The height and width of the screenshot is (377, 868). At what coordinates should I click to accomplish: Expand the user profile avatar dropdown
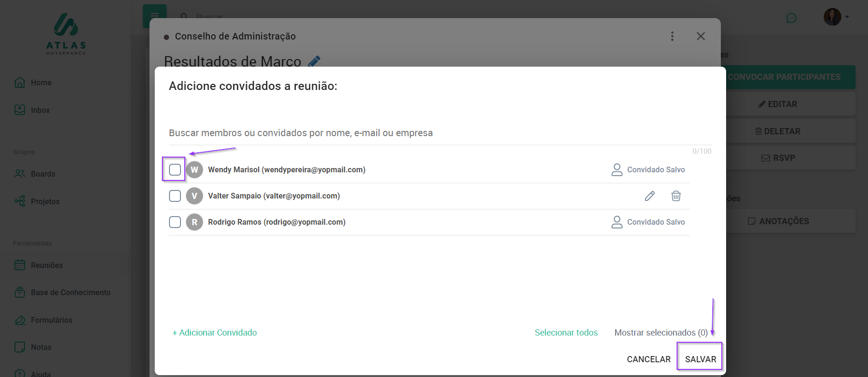836,17
